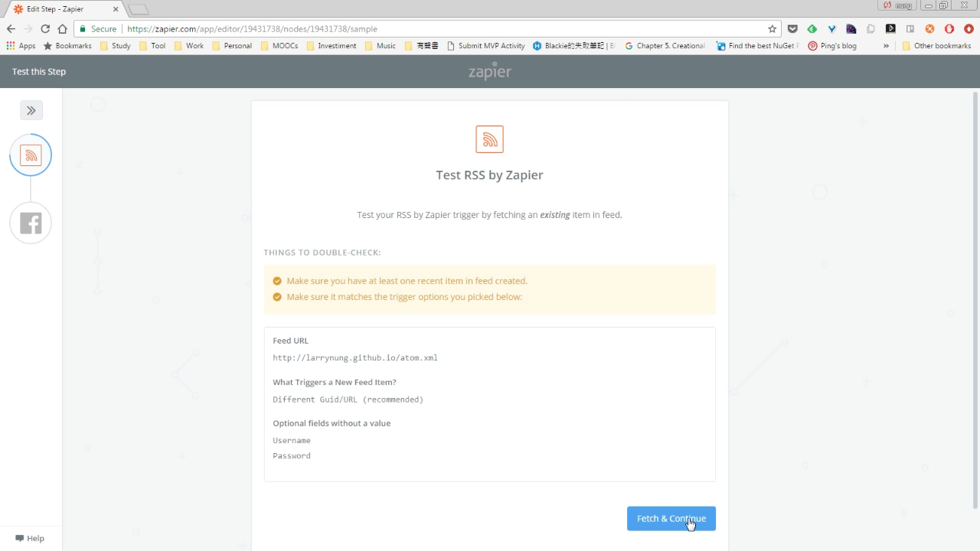980x551 pixels.
Task: Click 'Different Guid/URL (recommended)' value
Action: click(348, 399)
